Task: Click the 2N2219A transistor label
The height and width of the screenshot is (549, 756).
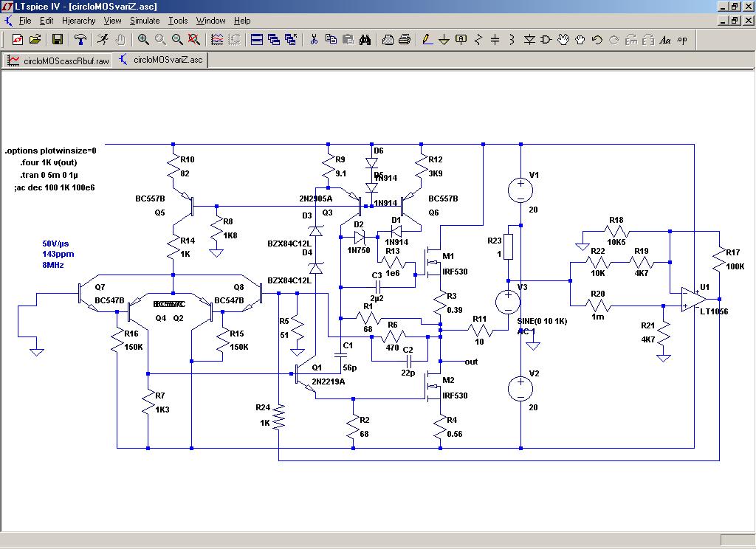Action: click(329, 381)
